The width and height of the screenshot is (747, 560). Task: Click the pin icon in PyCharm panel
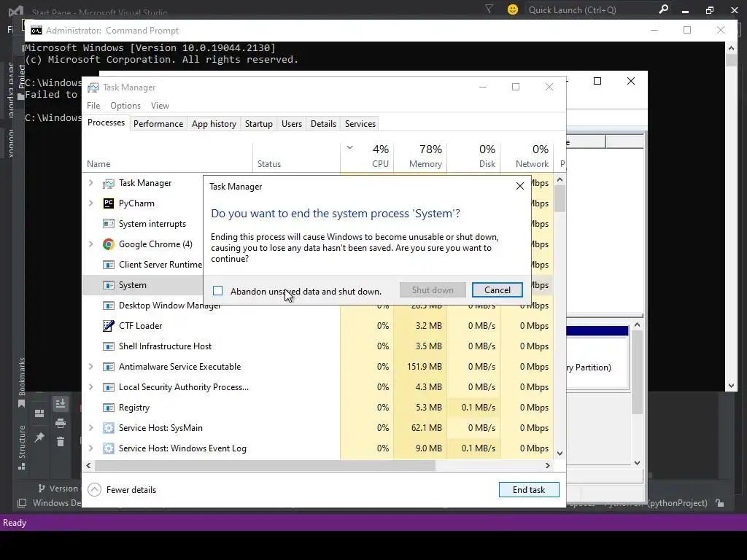(39, 437)
